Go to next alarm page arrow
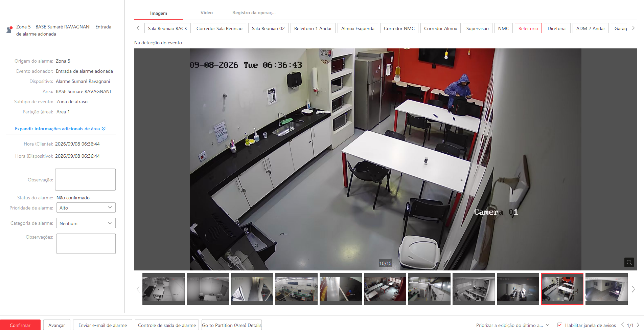Screen dimensions: 644x330 (638, 325)
